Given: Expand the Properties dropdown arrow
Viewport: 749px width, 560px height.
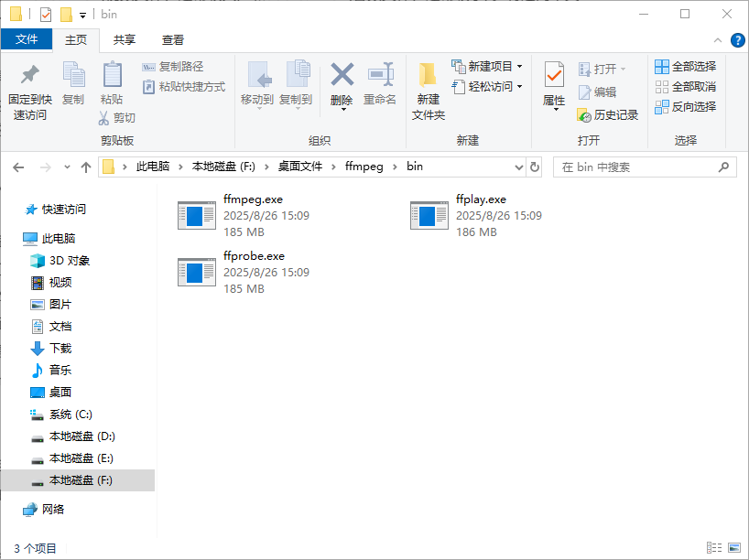Looking at the screenshot, I should pyautogui.click(x=556, y=110).
